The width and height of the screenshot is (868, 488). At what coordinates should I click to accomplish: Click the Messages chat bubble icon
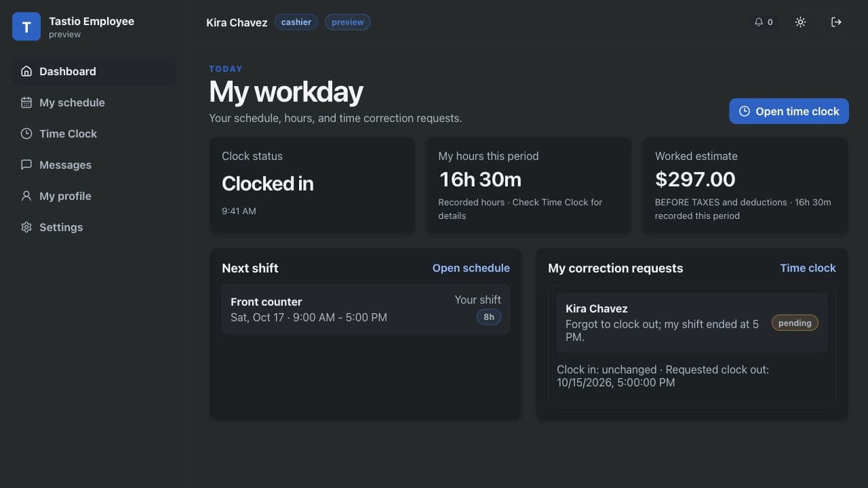26,165
